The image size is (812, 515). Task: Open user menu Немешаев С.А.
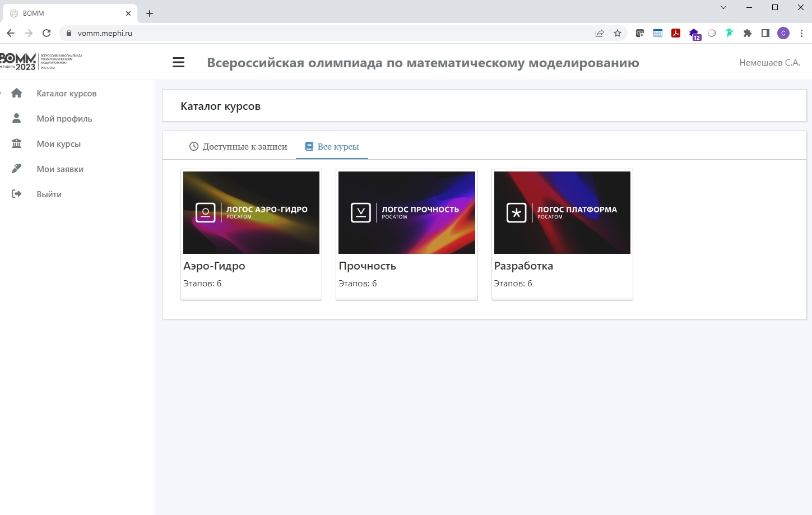click(x=769, y=63)
